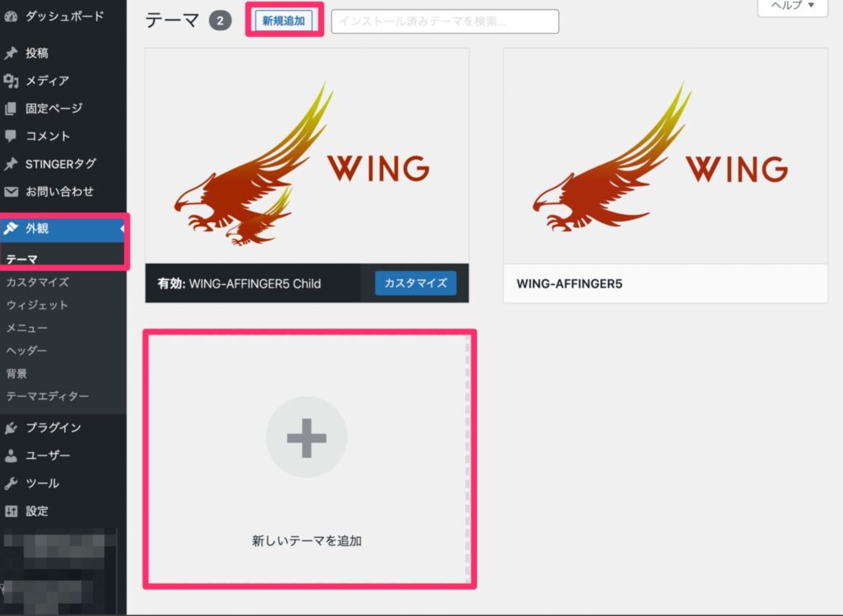Click the Dashboard gauge icon
This screenshot has height=616, width=843.
pos(11,16)
